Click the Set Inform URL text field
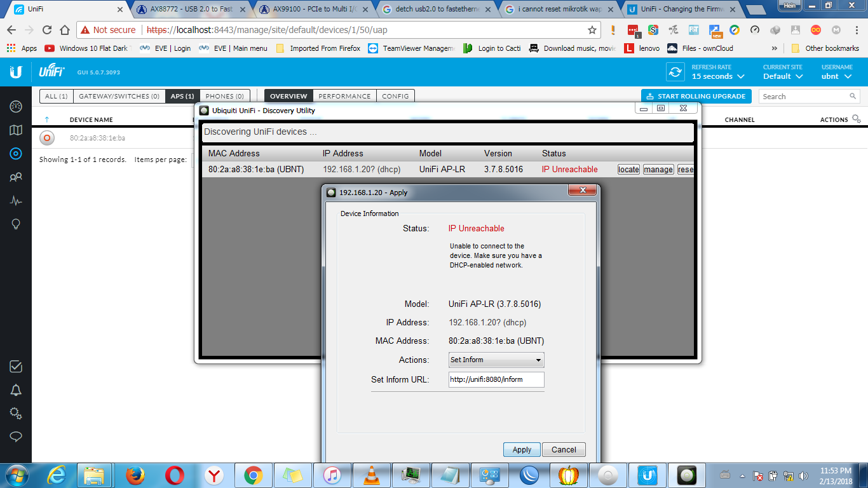Screen dimensions: 868x488 (496, 379)
